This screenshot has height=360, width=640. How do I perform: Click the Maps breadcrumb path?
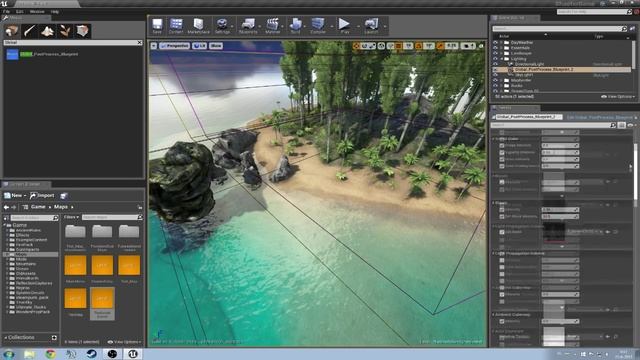click(61, 207)
